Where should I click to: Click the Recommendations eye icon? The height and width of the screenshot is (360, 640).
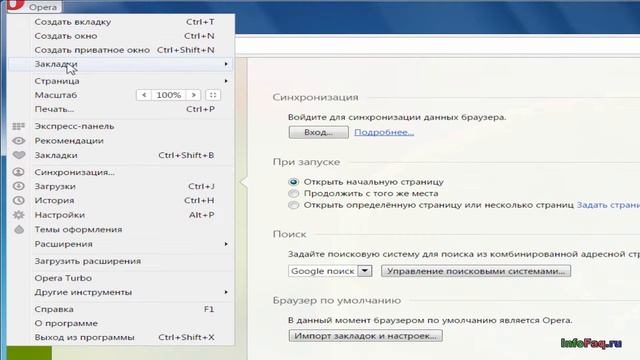point(18,141)
